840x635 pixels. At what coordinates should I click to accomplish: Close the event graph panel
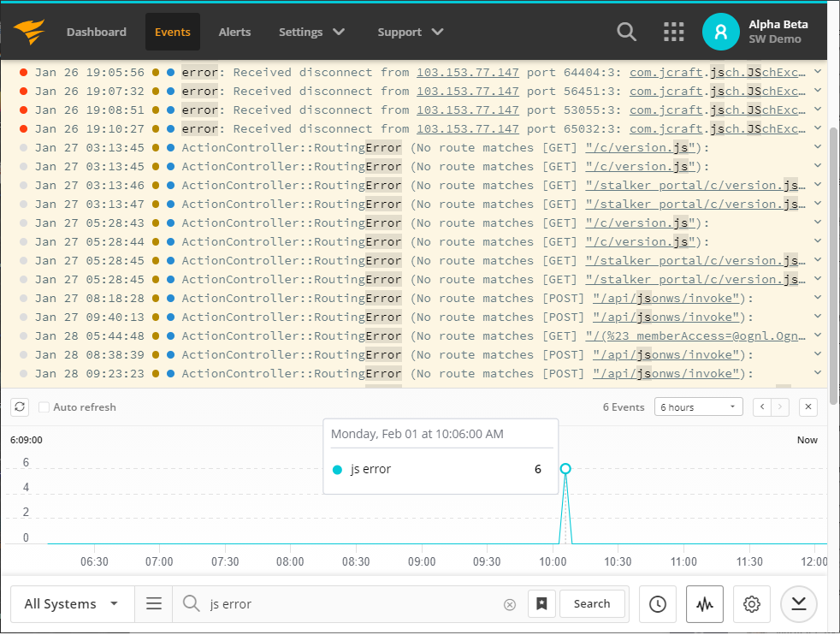[808, 407]
